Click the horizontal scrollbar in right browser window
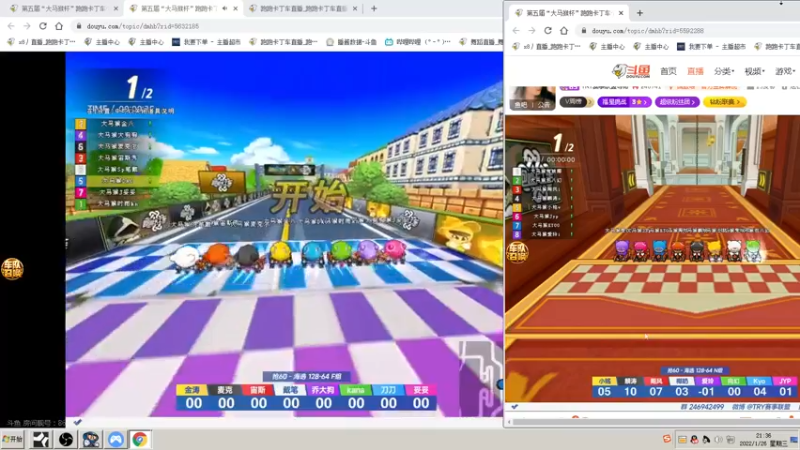Viewport: 800px width, 450px height. pos(653,422)
